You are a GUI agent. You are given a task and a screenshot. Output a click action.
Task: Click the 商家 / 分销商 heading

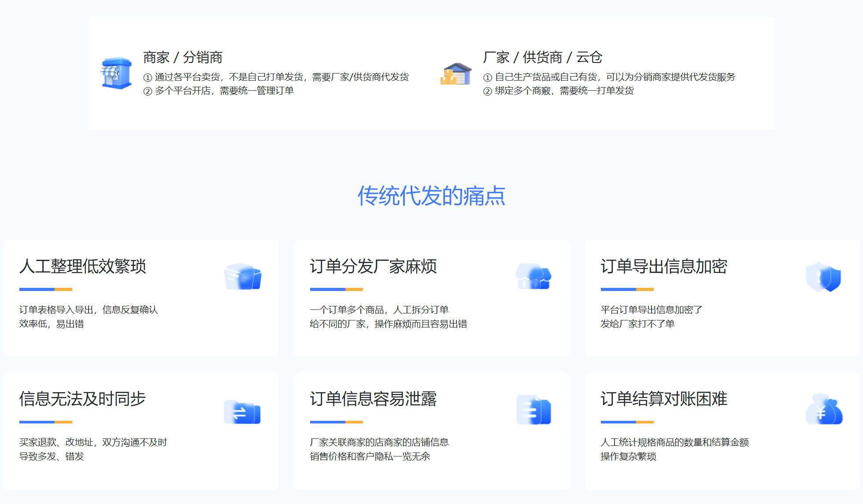pyautogui.click(x=183, y=57)
